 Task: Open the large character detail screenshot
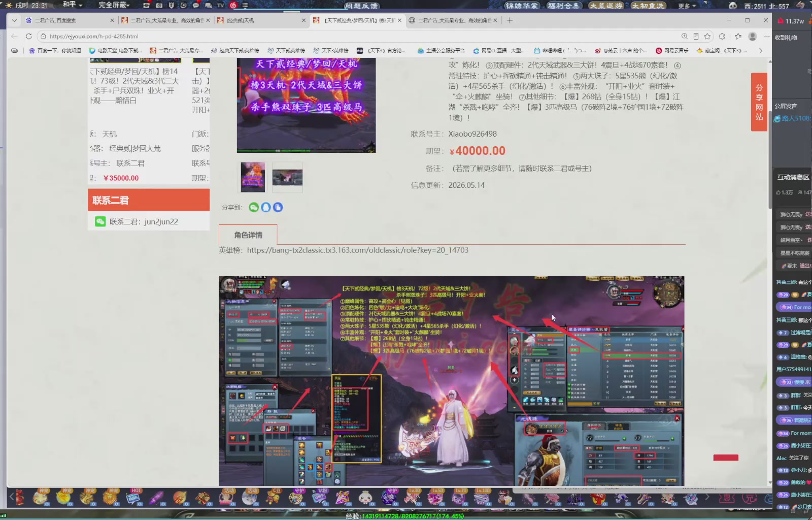pyautogui.click(x=451, y=381)
